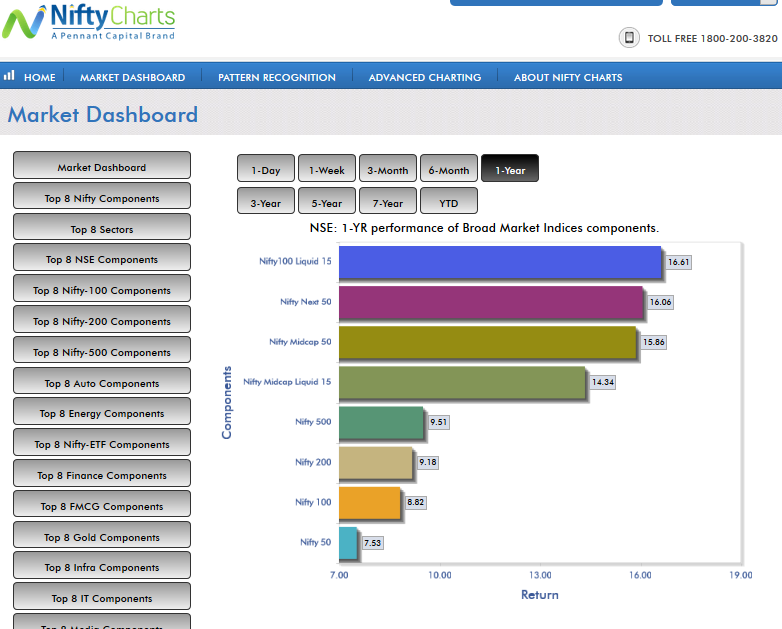Open Top 8 Infra Components
The image size is (782, 629).
[x=102, y=566]
